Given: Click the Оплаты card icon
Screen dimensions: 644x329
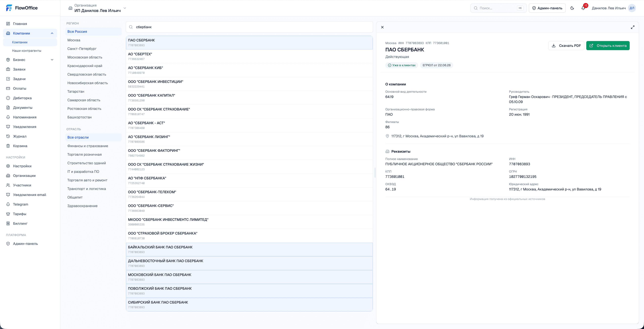Looking at the screenshot, I should (x=8, y=88).
